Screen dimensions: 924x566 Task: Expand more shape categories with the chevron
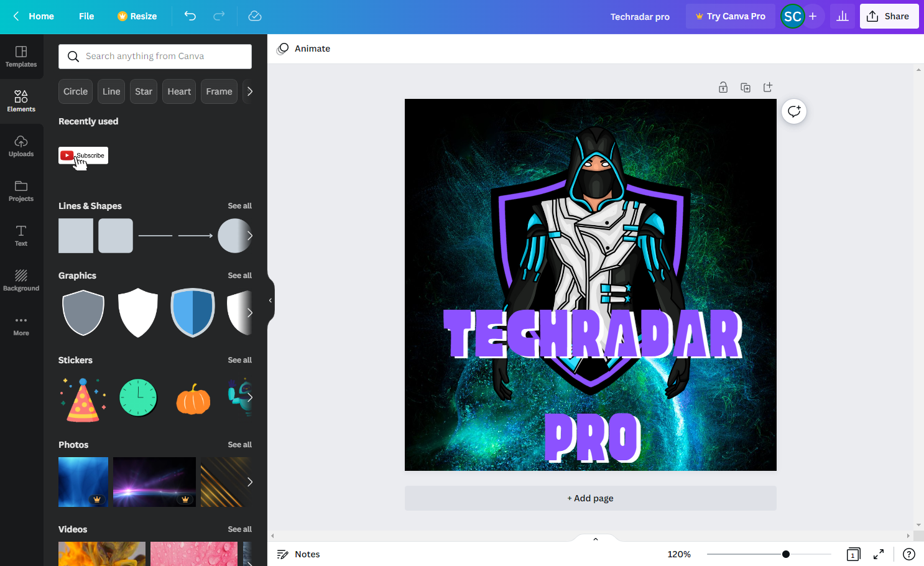[250, 91]
